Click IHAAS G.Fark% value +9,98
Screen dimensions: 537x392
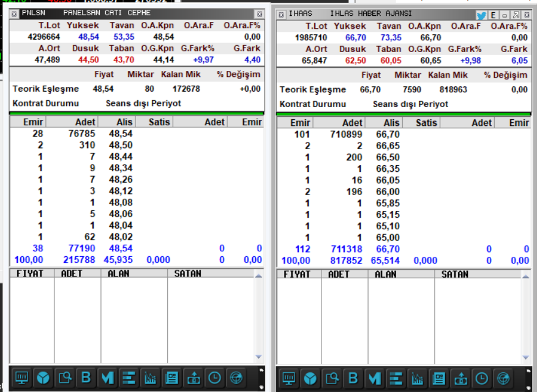[470, 61]
